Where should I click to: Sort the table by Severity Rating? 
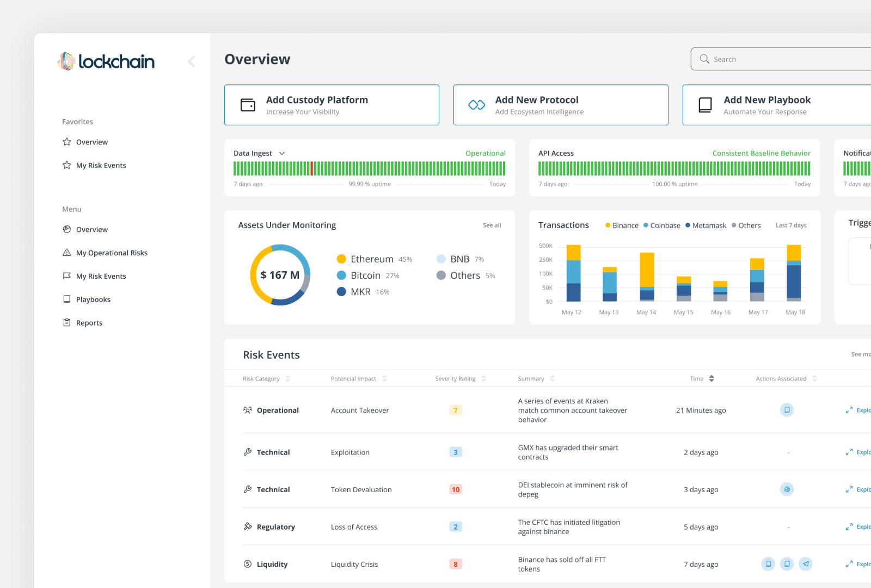[484, 378]
